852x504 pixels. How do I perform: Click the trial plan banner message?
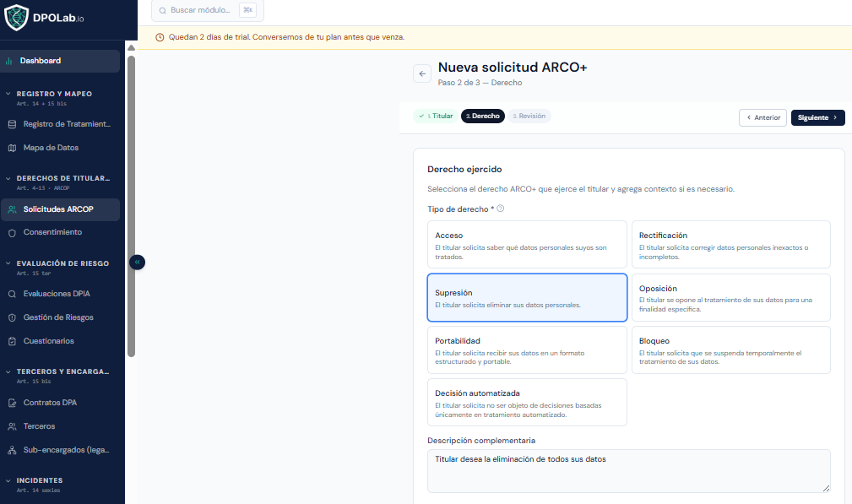click(286, 37)
